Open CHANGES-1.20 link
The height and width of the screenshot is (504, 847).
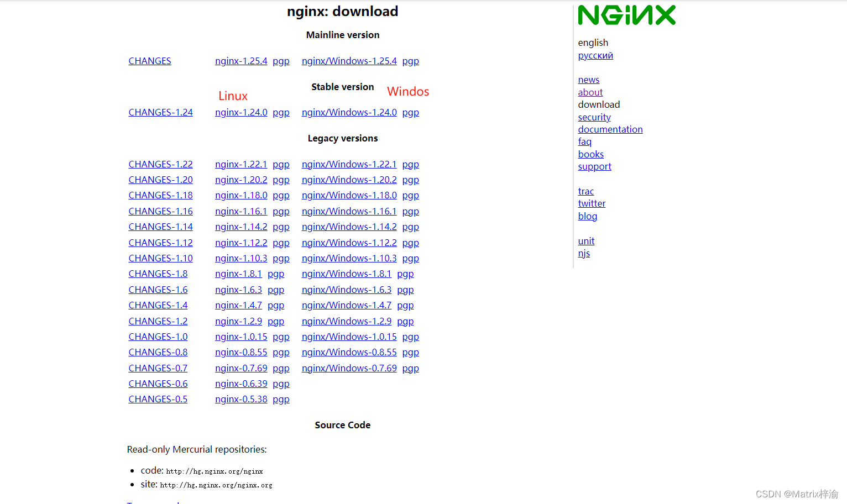click(161, 180)
